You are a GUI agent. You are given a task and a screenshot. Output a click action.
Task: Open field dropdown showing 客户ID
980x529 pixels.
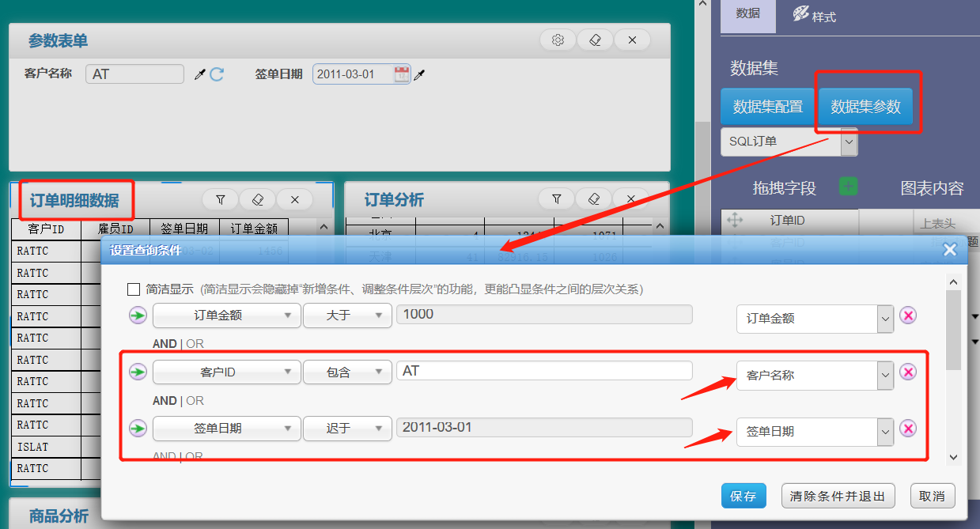point(226,372)
